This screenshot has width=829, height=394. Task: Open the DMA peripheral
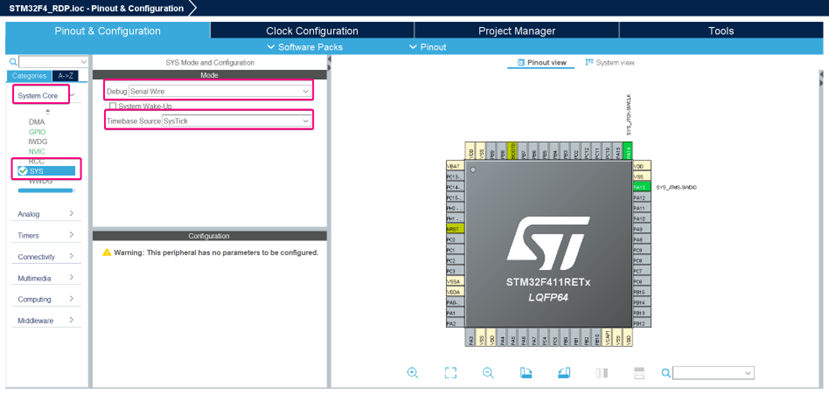(36, 122)
